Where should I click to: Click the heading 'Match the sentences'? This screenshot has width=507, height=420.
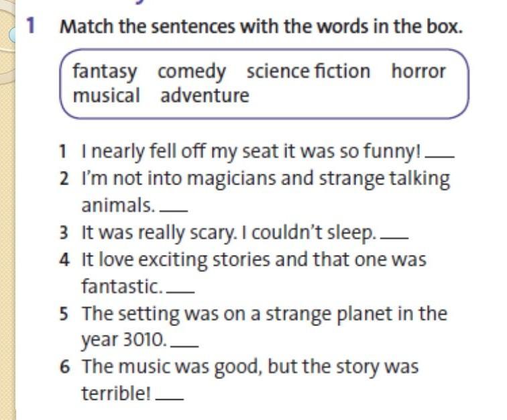[262, 26]
